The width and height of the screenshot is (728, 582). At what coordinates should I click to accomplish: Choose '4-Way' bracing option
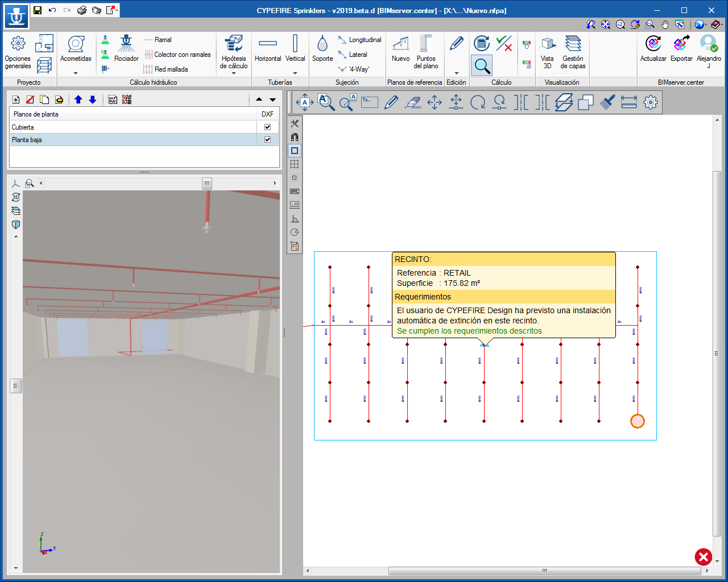click(354, 69)
